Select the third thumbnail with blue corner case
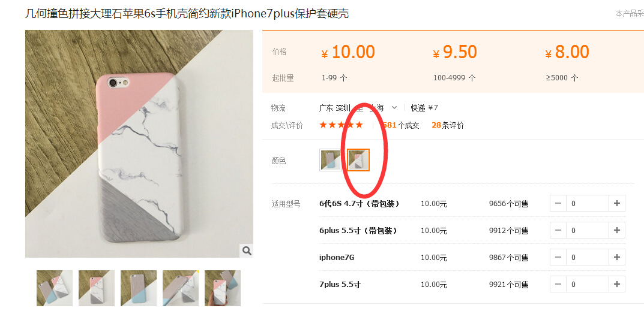Screen dimensions: 644x314 (x=139, y=288)
